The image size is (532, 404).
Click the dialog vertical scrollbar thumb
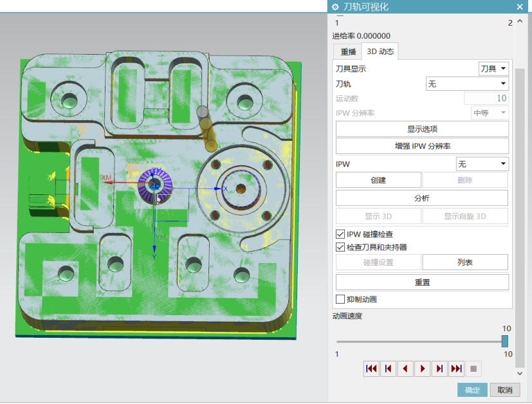[520, 218]
